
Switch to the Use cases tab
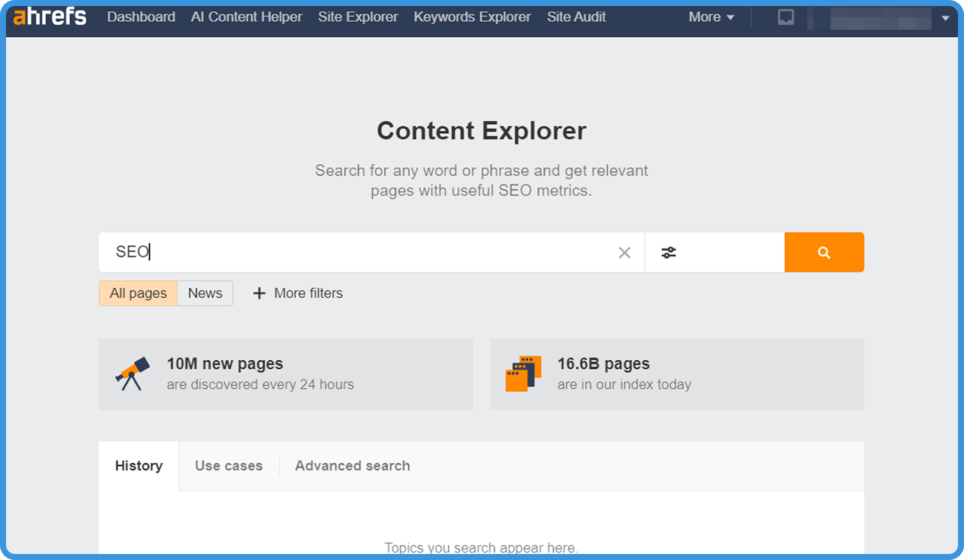click(x=229, y=466)
